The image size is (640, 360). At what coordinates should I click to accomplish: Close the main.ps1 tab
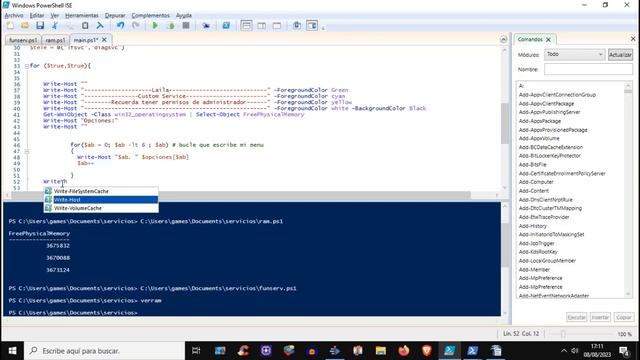coord(104,40)
